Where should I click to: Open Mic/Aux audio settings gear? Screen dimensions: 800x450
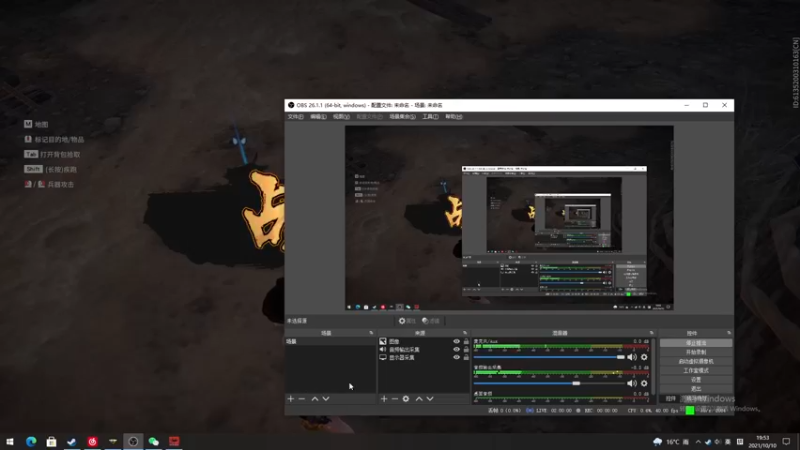coord(644,357)
